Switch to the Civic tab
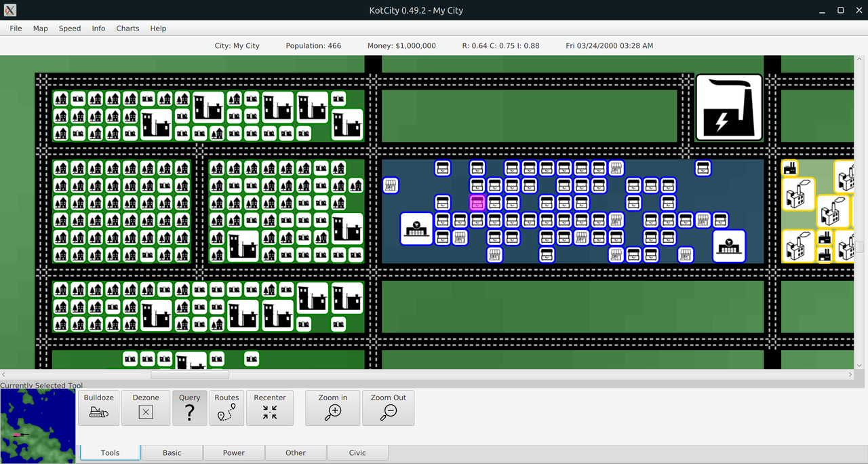 [357, 452]
